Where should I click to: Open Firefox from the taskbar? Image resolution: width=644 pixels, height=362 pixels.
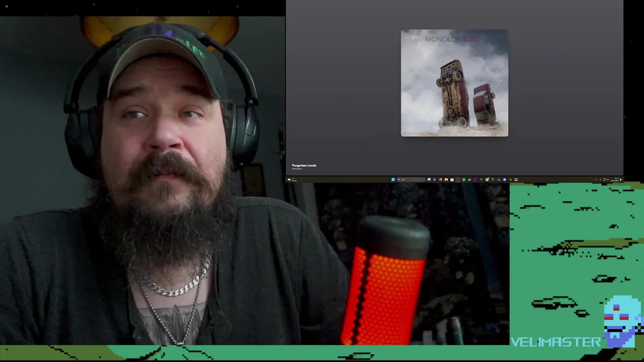(x=440, y=179)
